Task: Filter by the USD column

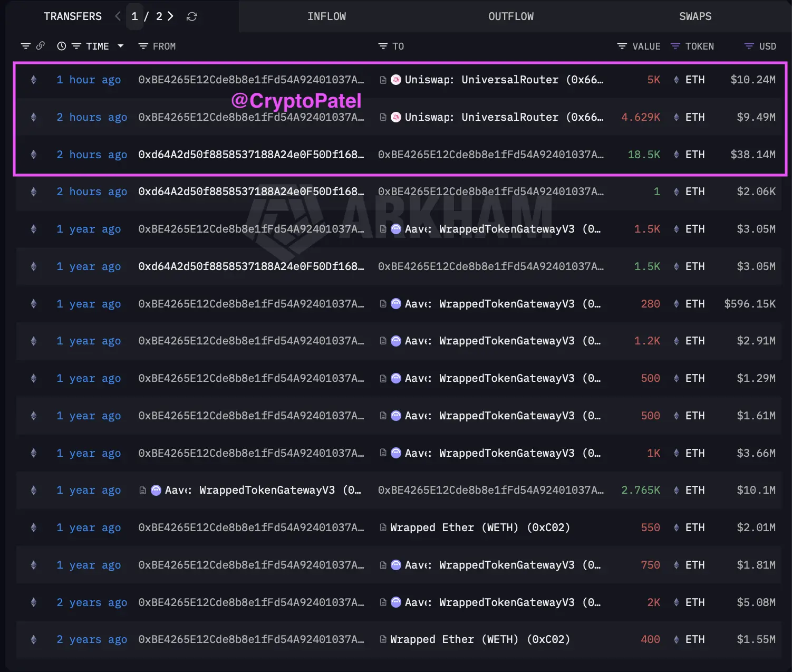Action: (x=749, y=46)
